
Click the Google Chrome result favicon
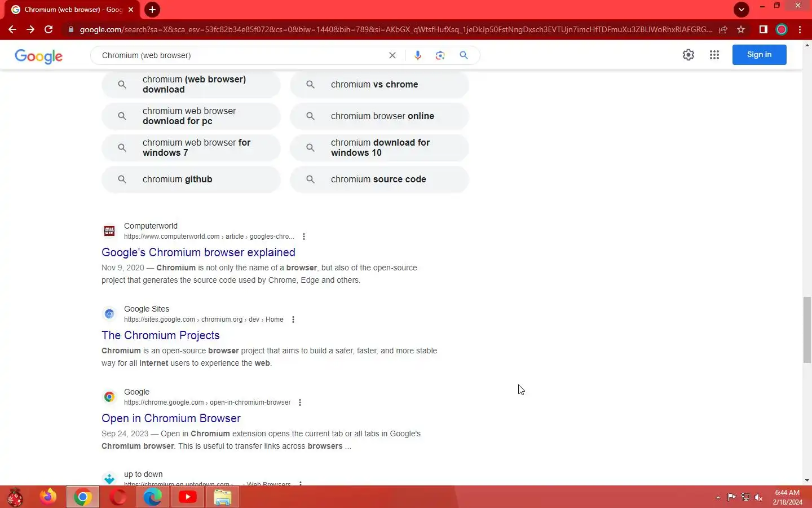pos(109,397)
